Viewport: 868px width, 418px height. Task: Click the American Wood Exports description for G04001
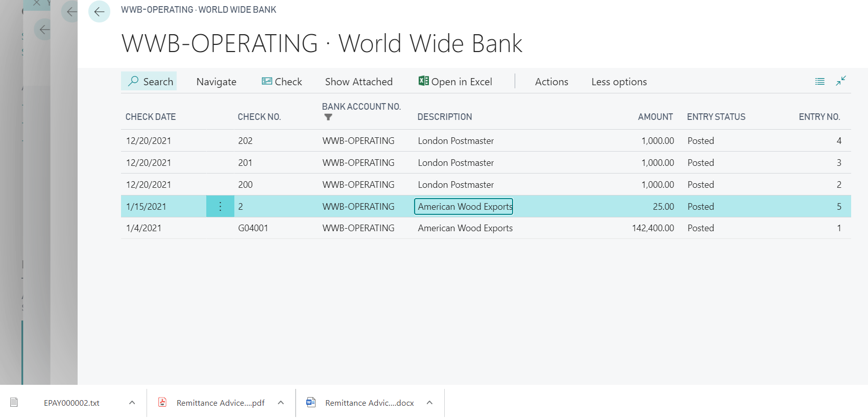point(465,228)
